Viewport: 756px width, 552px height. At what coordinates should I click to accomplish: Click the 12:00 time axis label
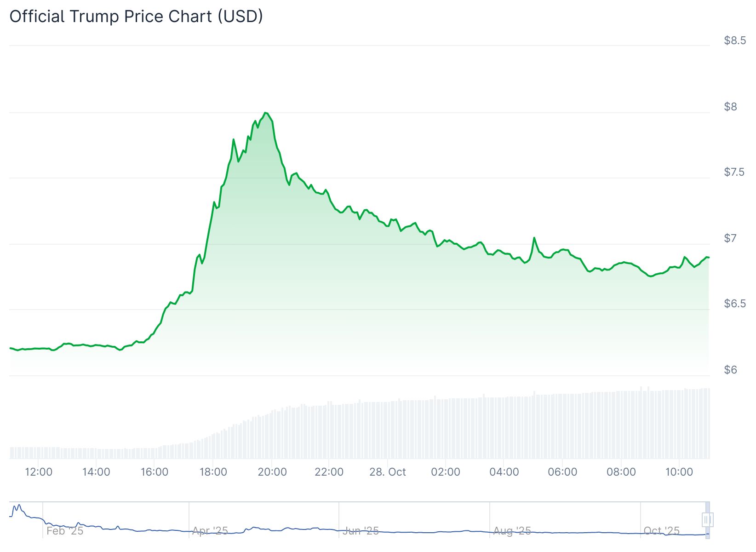[38, 472]
